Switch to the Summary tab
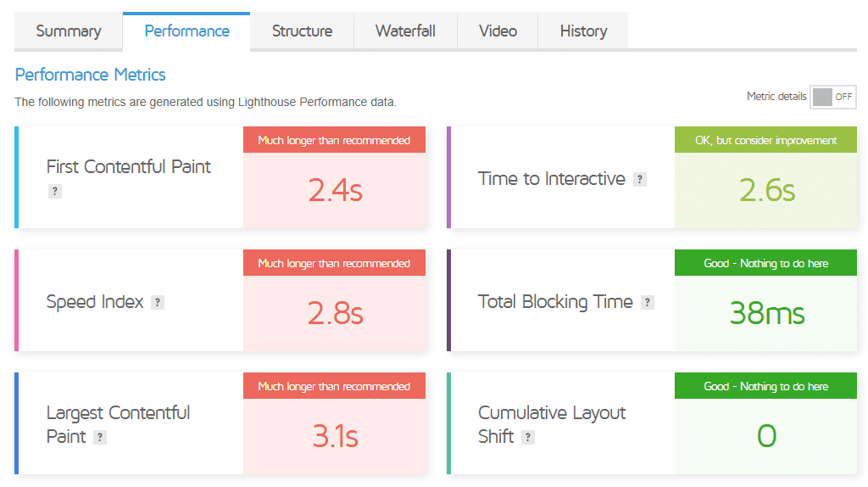Viewport: 868px width, 487px height. click(x=69, y=31)
